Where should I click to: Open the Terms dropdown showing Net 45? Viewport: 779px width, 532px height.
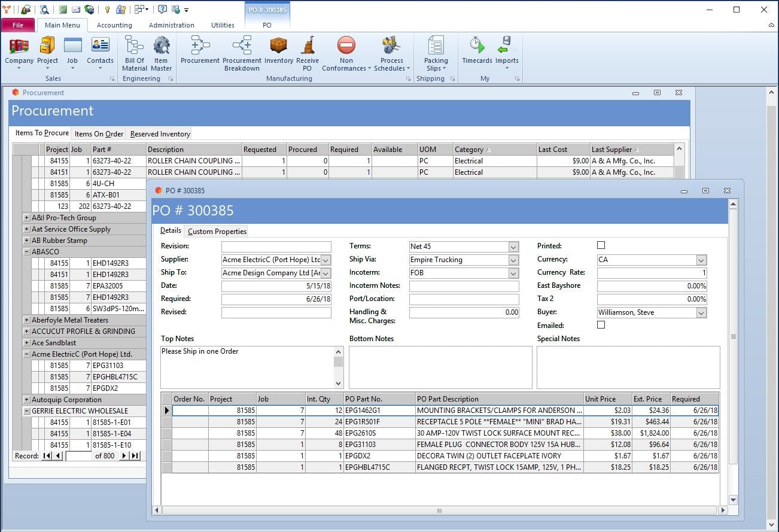[513, 247]
